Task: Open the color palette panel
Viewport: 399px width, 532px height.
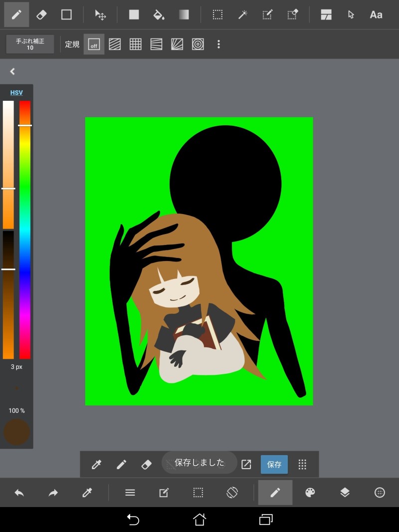Action: tap(310, 493)
